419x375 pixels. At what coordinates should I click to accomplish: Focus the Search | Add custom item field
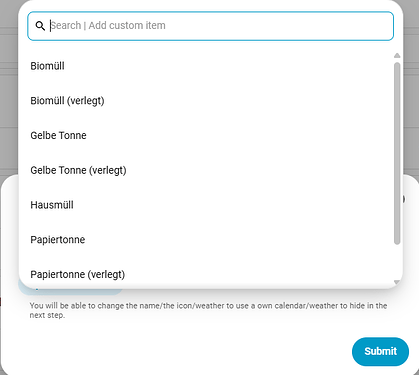(x=210, y=26)
